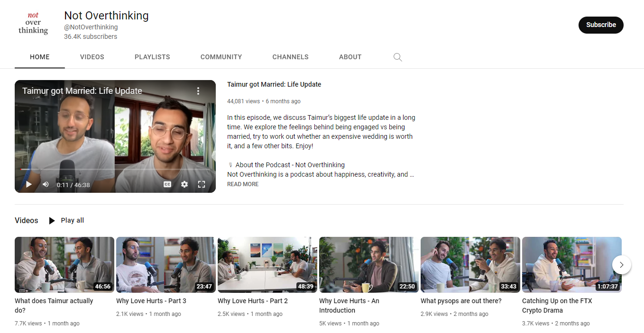Click the 23:47 video thumbnail
The image size is (644, 333).
(166, 265)
